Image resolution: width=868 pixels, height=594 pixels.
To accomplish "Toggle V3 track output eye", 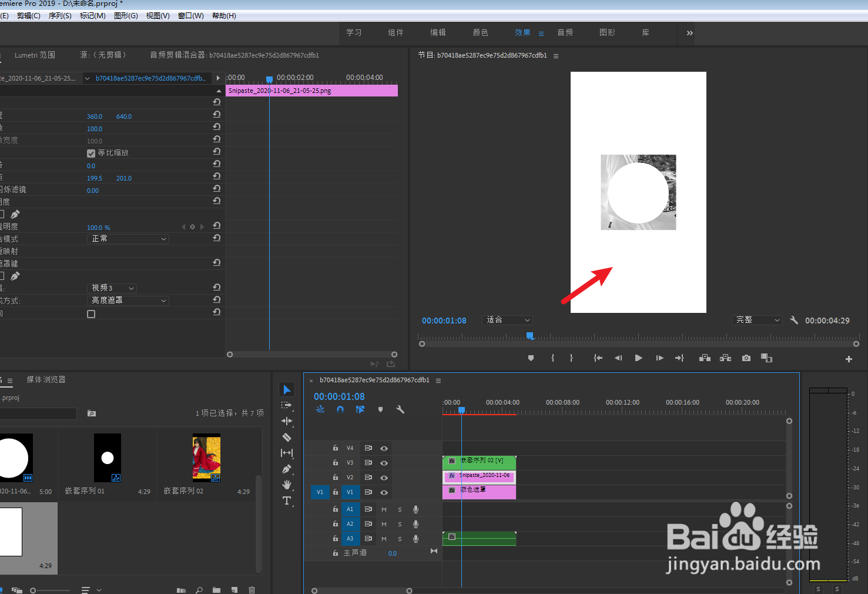I will [x=384, y=463].
